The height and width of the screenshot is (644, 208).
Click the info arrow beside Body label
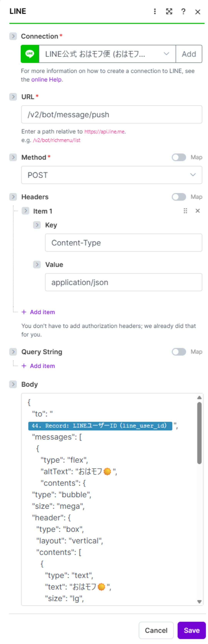(13, 384)
